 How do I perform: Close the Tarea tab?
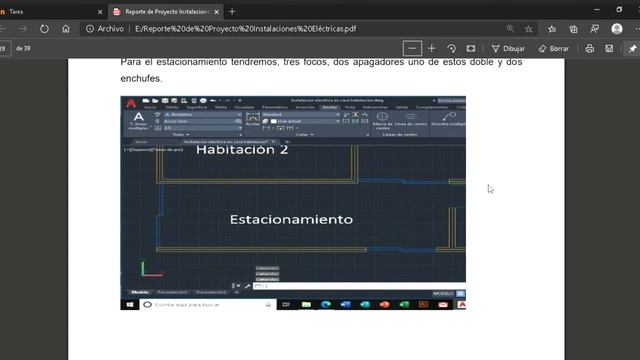(100, 12)
